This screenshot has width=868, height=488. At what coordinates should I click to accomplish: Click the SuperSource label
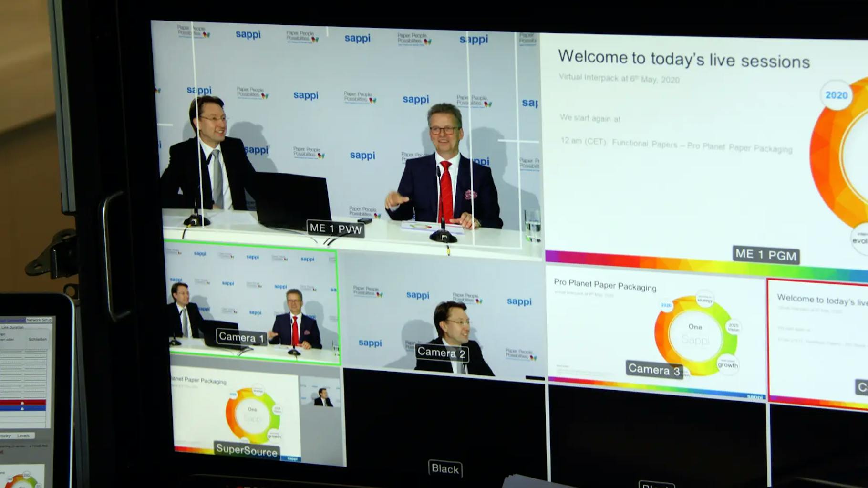[x=247, y=450]
